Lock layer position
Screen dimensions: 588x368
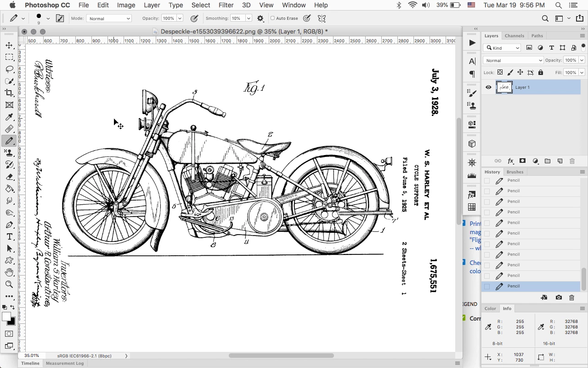(x=520, y=72)
